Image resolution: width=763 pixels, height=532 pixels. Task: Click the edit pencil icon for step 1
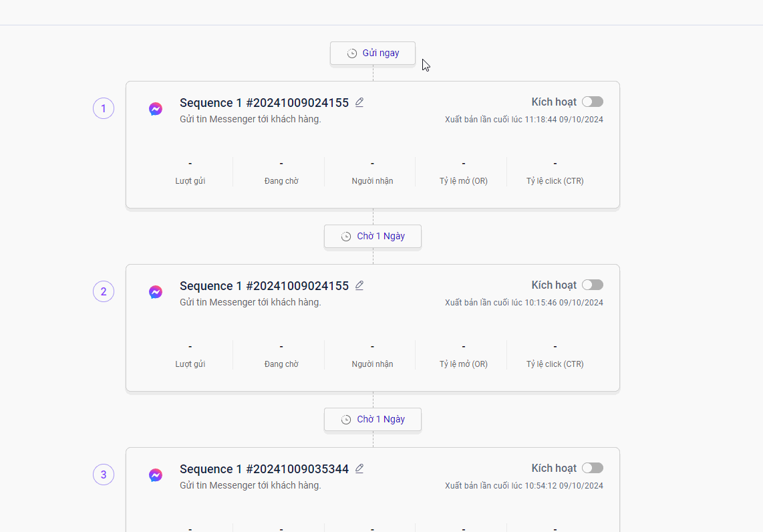(359, 102)
